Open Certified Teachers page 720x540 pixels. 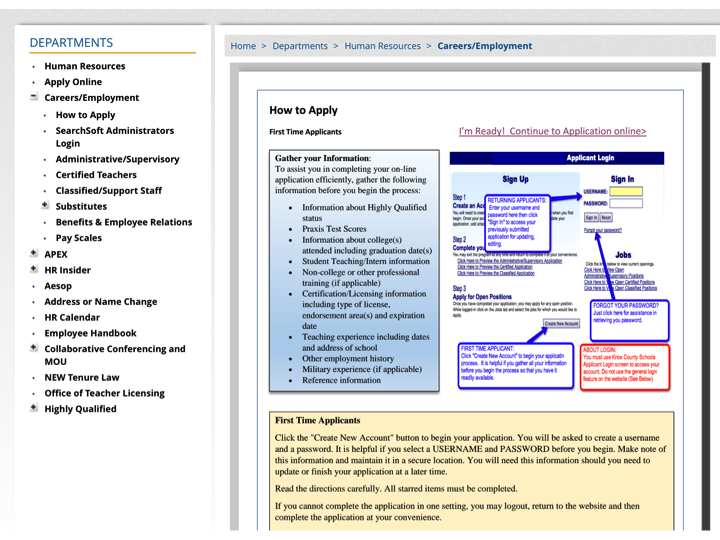click(x=96, y=175)
